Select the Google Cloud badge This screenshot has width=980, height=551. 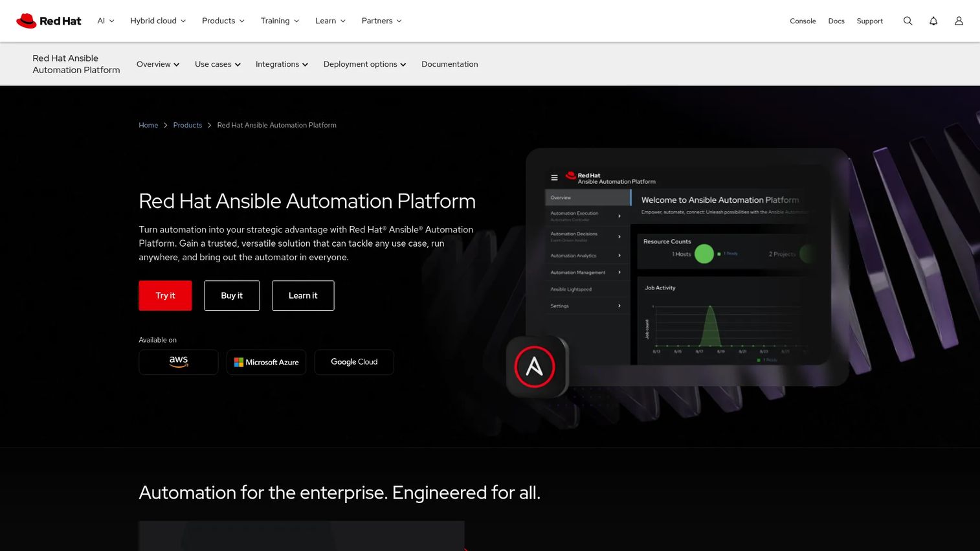point(354,362)
